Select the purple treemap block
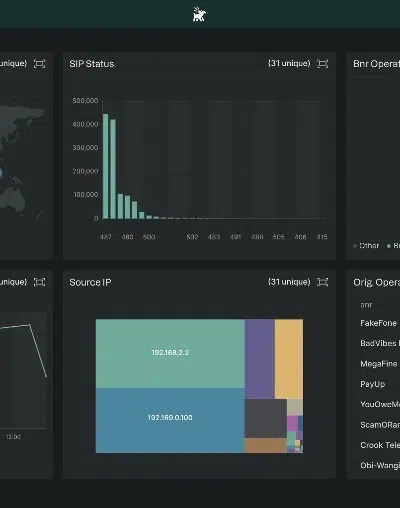400x508 pixels. pos(260,359)
